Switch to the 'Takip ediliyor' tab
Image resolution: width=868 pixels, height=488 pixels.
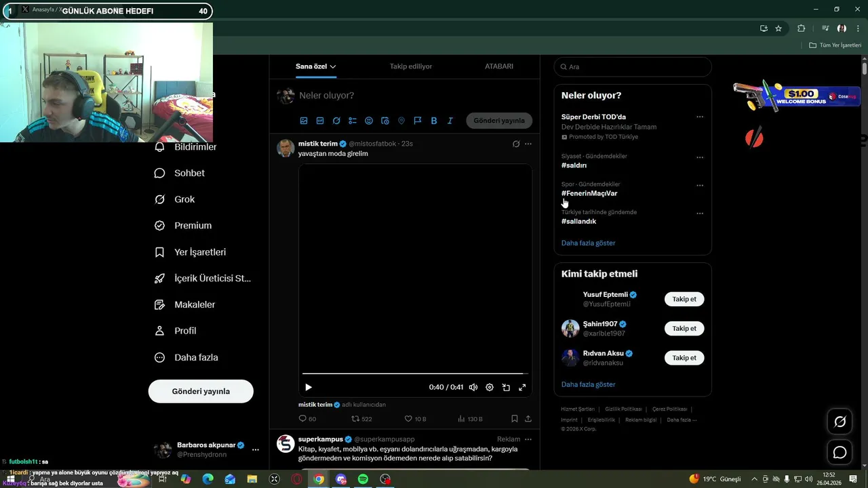411,66
